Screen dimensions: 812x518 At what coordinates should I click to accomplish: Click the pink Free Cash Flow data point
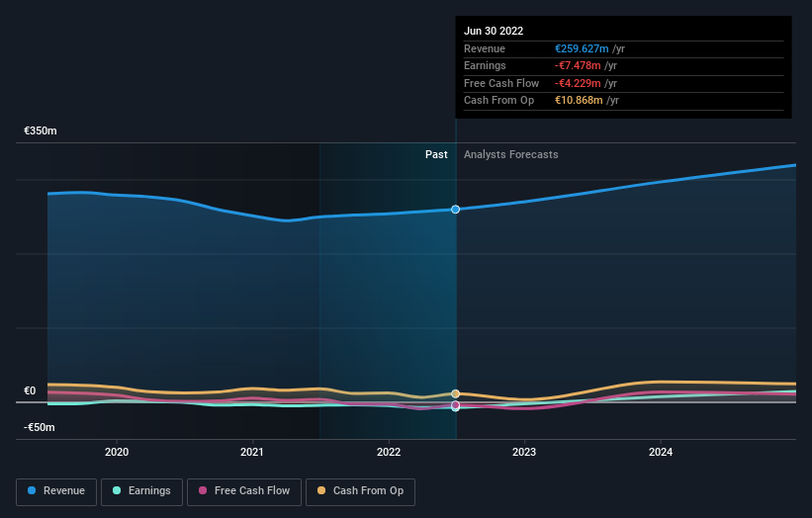point(455,404)
